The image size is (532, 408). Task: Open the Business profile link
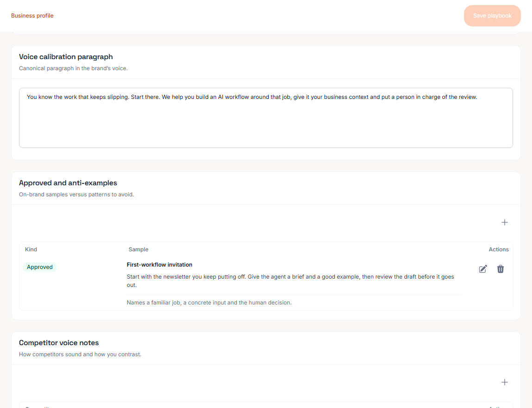coord(32,16)
